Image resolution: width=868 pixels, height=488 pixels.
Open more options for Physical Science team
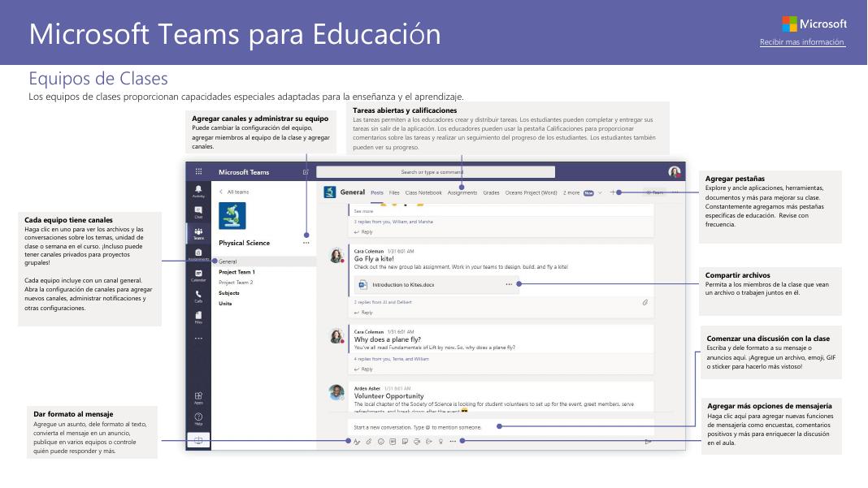pos(306,243)
